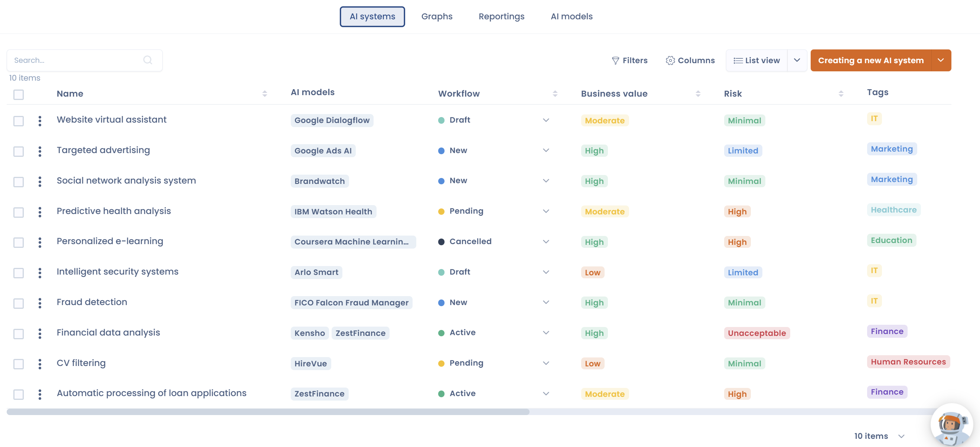Screen dimensions: 980x447
Task: Open Predictive health analysis system
Action: click(114, 211)
